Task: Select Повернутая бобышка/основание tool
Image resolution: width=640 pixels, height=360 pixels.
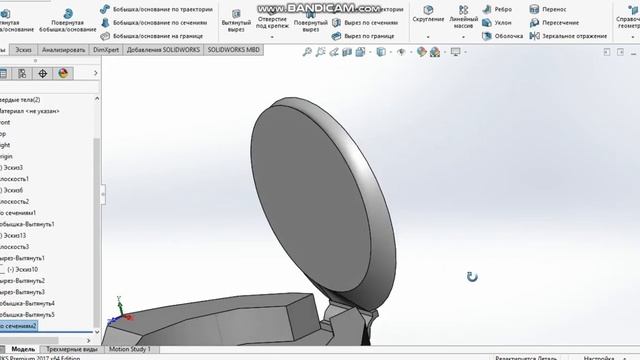Action: click(68, 20)
